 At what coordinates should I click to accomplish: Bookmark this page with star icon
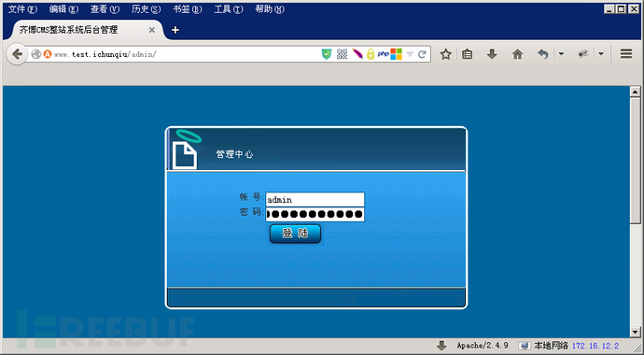(x=445, y=54)
